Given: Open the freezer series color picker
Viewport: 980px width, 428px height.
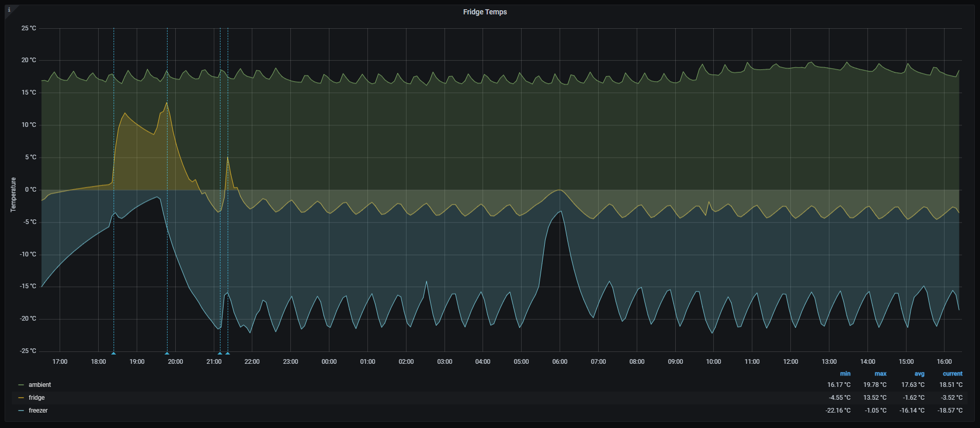Looking at the screenshot, I should click(x=21, y=411).
